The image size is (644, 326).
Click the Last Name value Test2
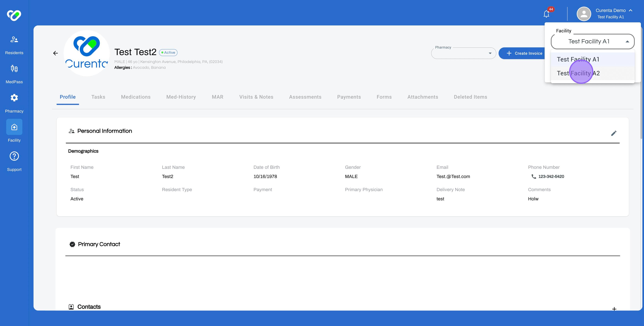pos(168,177)
